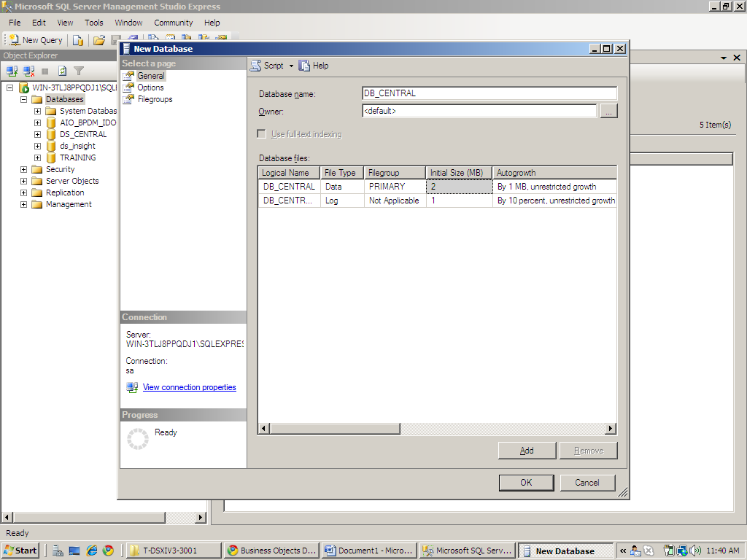Switch to the Options page

click(150, 87)
